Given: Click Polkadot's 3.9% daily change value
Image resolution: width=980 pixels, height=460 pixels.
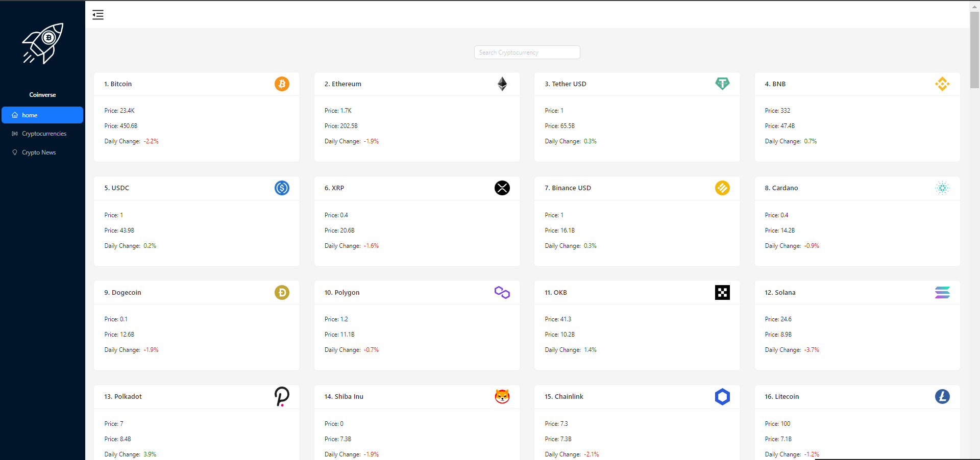Looking at the screenshot, I should click(150, 454).
